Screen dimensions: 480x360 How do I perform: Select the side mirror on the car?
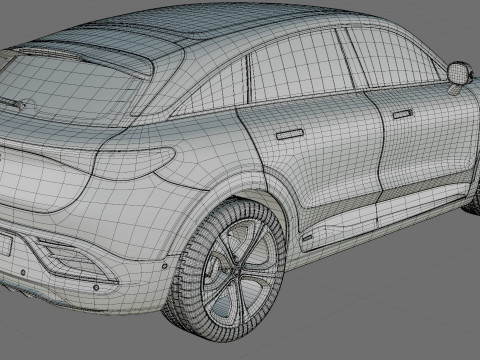click(x=460, y=72)
